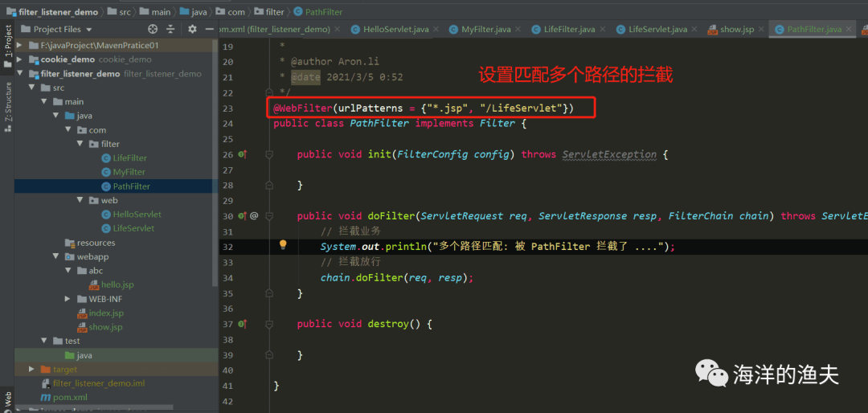This screenshot has width=868, height=413.
Task: Expand the F:\javaProject\MavenPratice01 node
Action: (x=20, y=45)
